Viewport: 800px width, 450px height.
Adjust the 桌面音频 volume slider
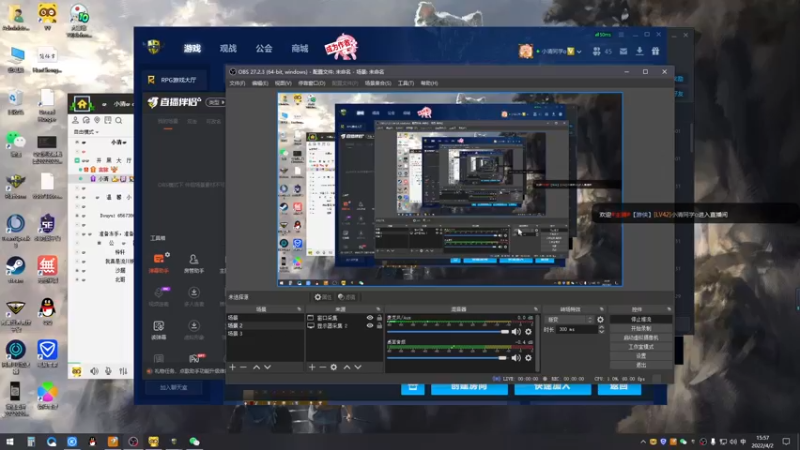pyautogui.click(x=448, y=358)
